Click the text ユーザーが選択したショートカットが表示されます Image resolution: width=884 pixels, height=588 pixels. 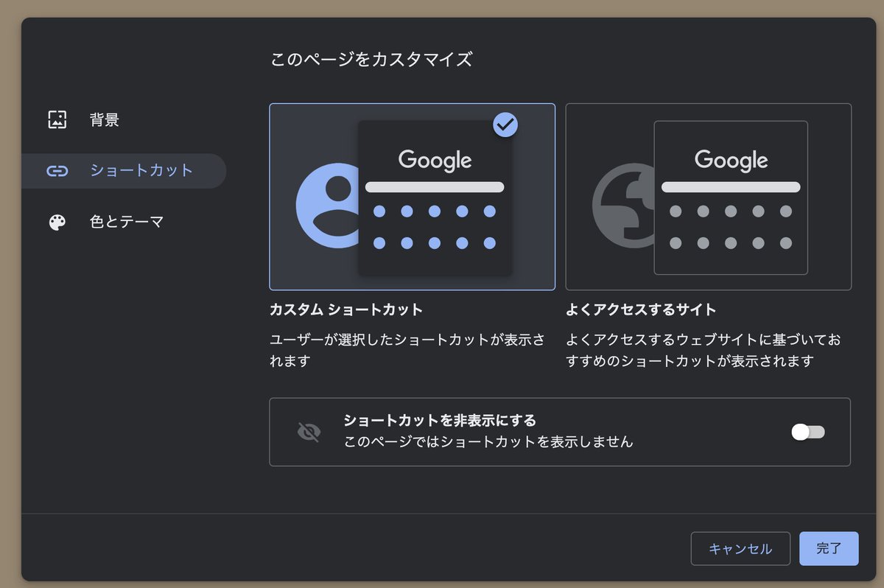tap(408, 351)
